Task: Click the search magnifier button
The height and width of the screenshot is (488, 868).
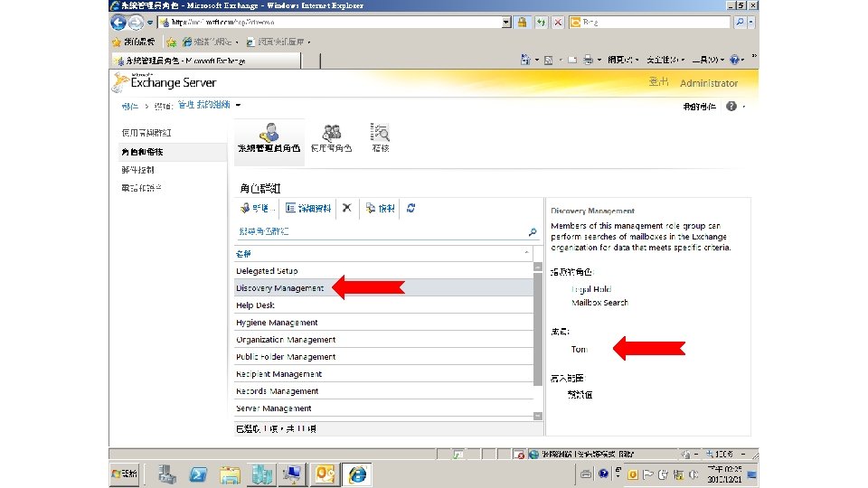Action: coord(740,22)
